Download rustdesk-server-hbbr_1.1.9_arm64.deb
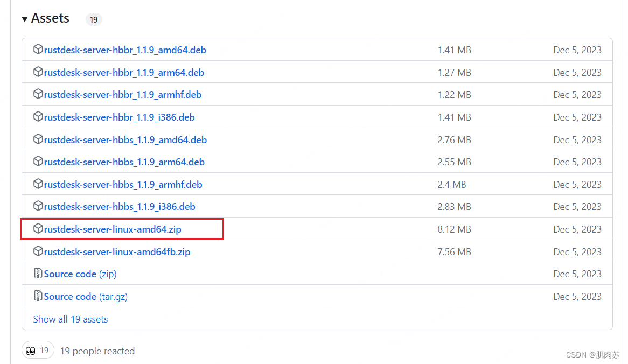The height and width of the screenshot is (364, 628). pos(124,73)
